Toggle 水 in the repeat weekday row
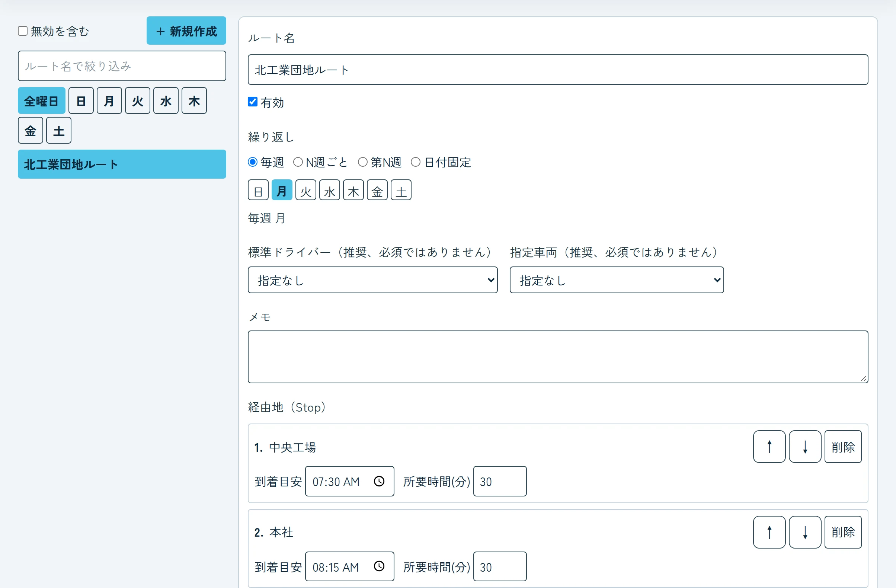This screenshot has height=588, width=896. coord(329,190)
